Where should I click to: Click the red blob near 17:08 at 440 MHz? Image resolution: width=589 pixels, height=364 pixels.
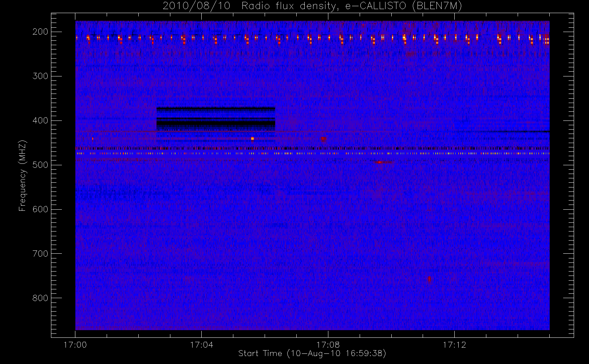[x=323, y=138]
